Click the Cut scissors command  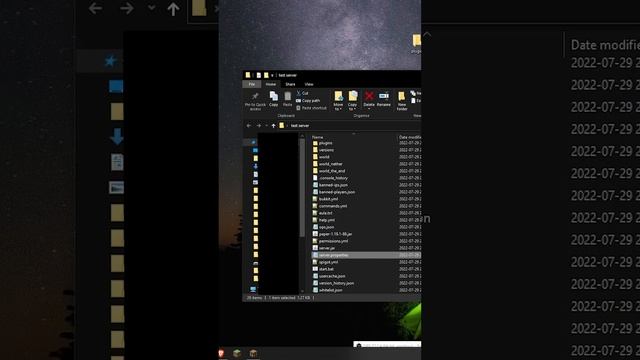pos(302,93)
